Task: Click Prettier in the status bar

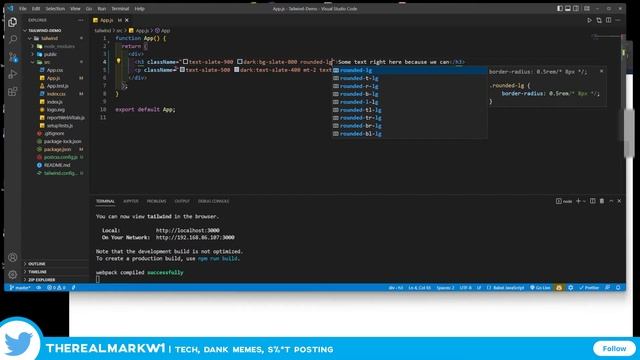Action: (589, 288)
